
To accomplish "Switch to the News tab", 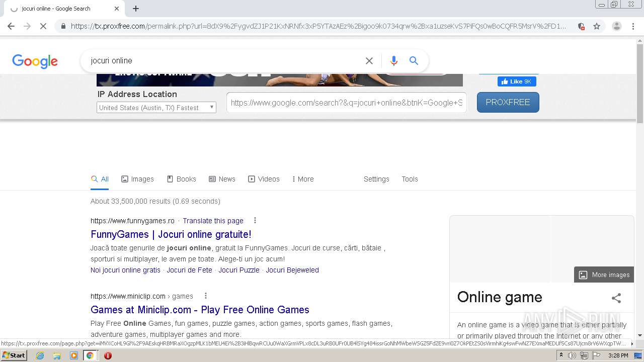I will (222, 179).
